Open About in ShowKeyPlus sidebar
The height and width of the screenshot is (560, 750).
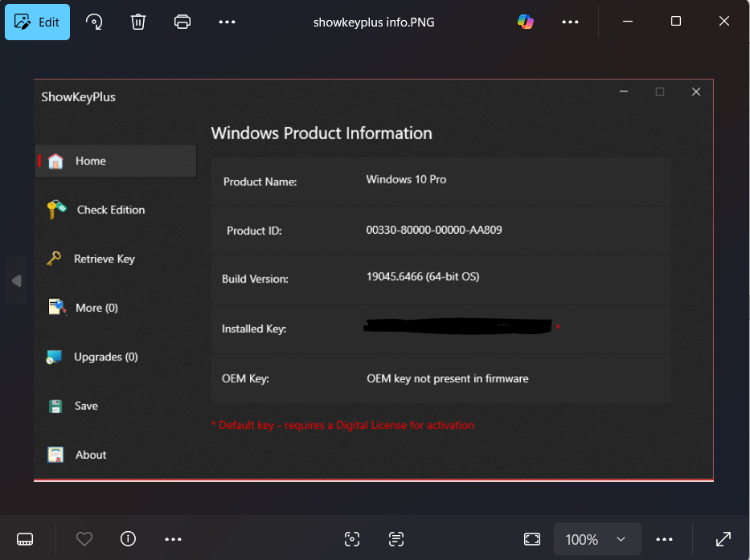[115, 455]
